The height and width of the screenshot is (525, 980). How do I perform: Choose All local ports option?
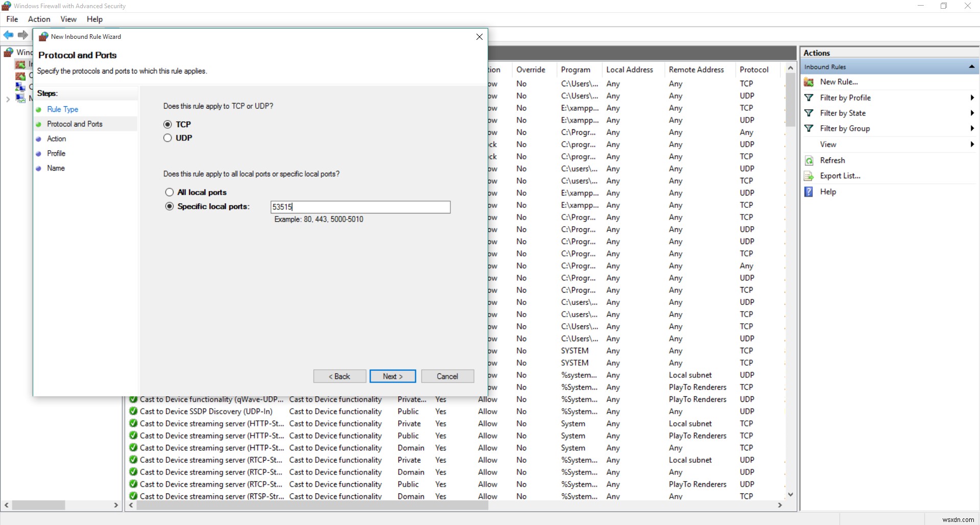pos(170,192)
